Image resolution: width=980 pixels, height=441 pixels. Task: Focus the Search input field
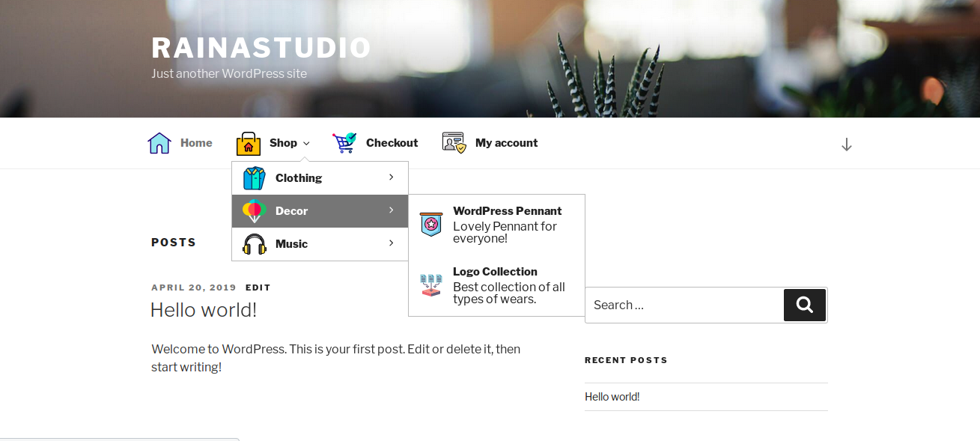684,305
